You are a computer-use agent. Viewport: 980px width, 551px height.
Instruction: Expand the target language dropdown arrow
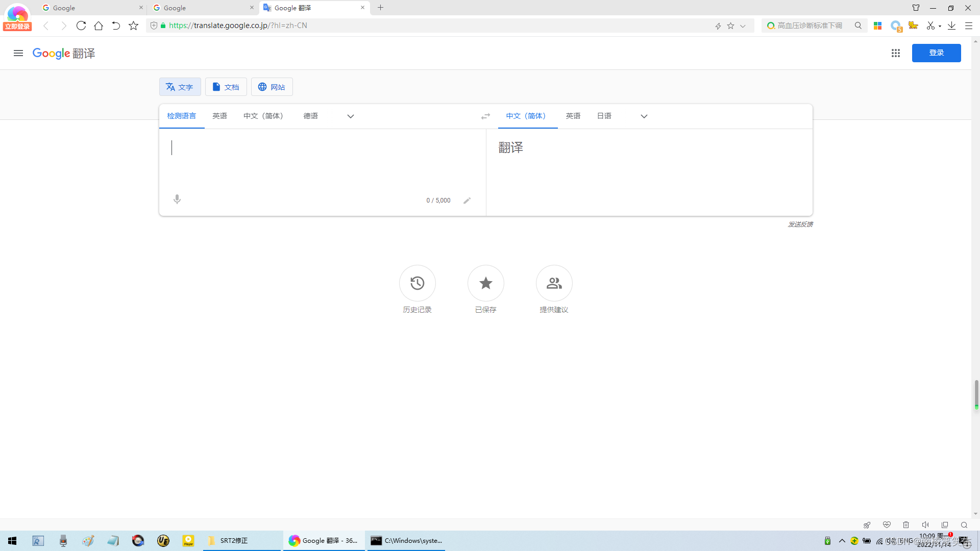pyautogui.click(x=644, y=116)
